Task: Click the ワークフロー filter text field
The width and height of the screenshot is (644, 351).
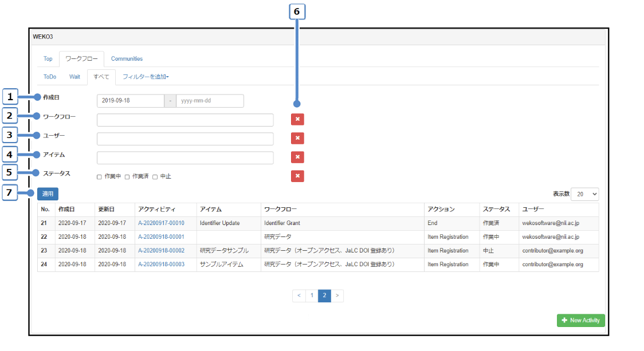Action: coord(185,120)
